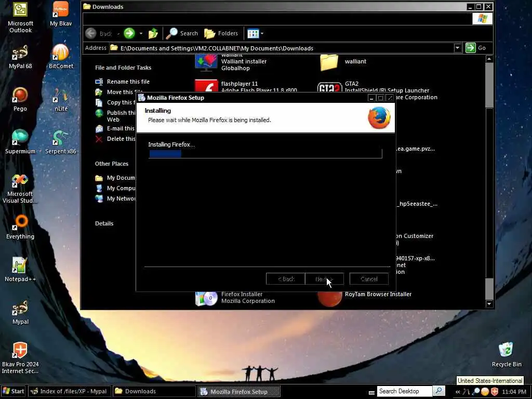Collapse the File and Folder Tasks header
532x399 pixels.
pos(123,68)
